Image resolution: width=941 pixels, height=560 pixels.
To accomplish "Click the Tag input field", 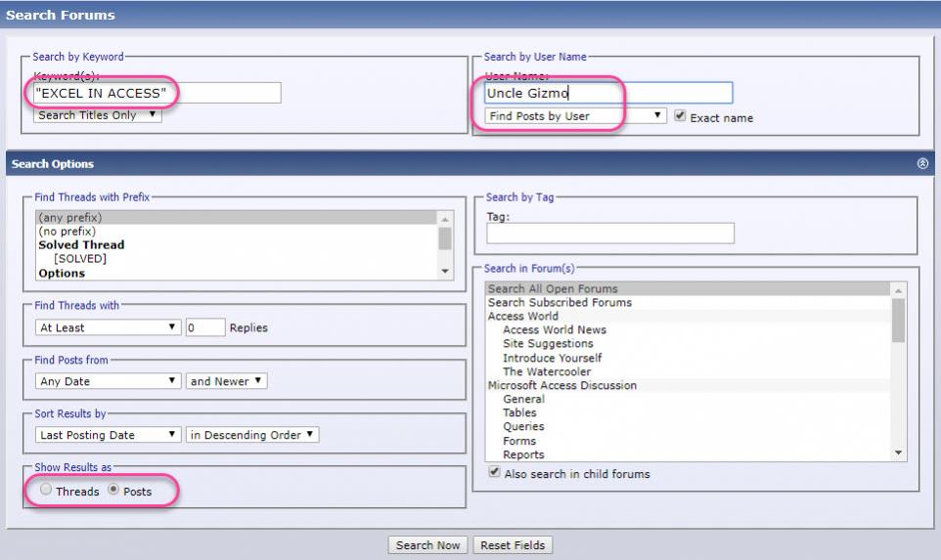I will 610,234.
